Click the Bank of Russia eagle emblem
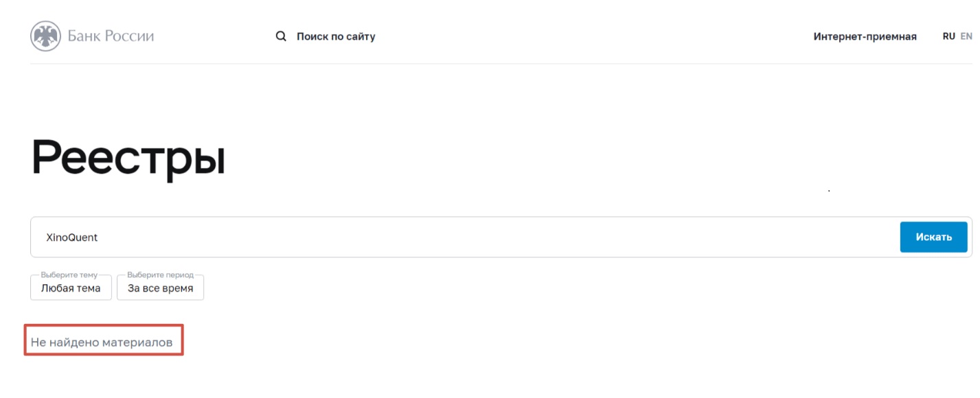Screen dimensions: 980x398 click(x=45, y=36)
